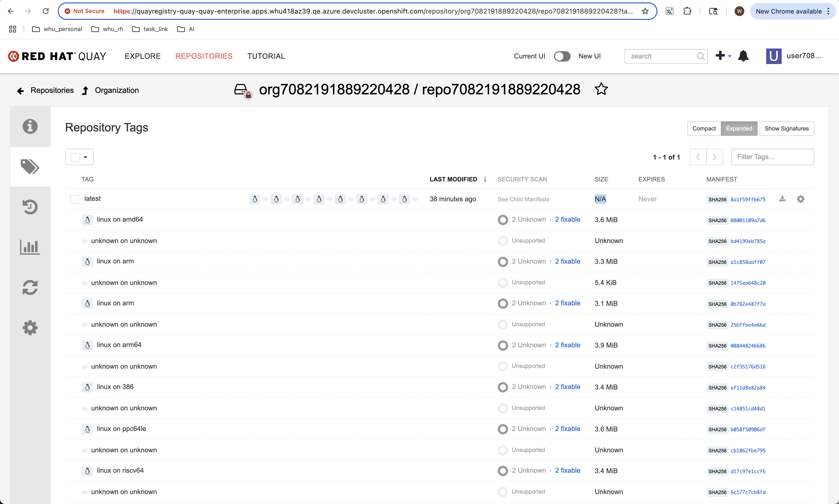Click the Filter Tags input field
The image size is (839, 504).
pos(772,157)
